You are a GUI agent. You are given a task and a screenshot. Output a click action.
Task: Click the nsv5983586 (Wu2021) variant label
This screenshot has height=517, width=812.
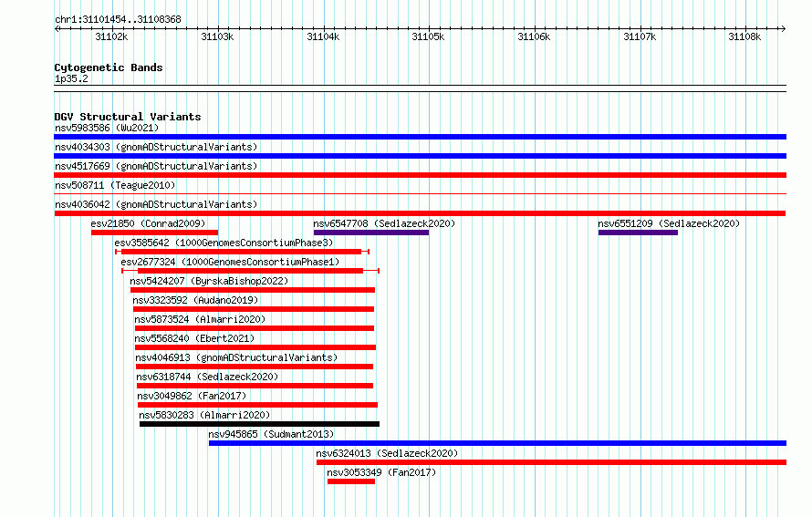point(107,128)
